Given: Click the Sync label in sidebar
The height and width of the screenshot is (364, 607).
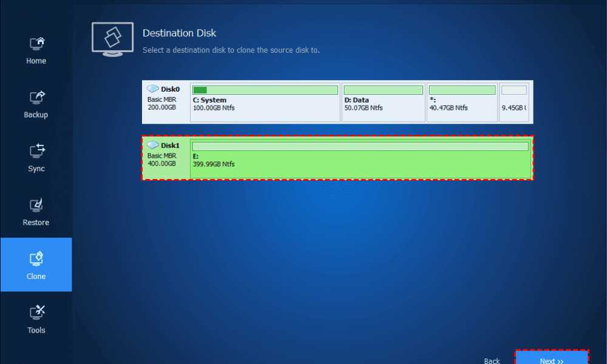Looking at the screenshot, I should [36, 169].
